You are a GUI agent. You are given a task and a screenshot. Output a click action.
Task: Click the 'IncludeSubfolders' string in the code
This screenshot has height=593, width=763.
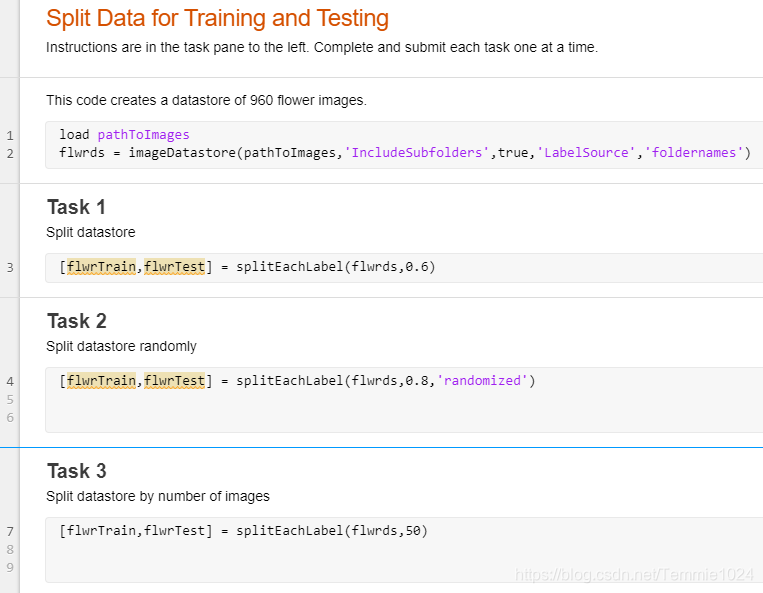coord(417,153)
